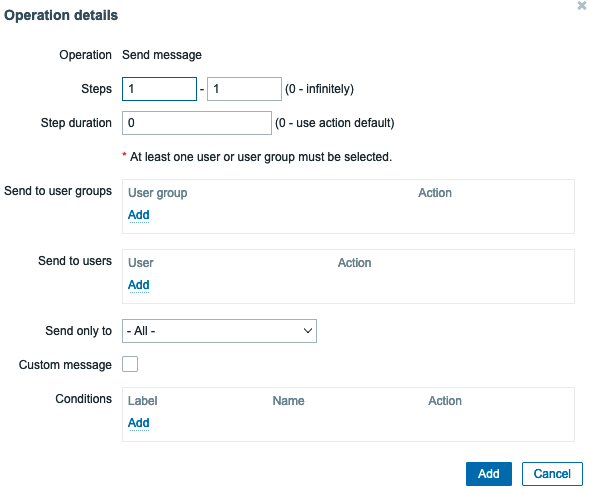This screenshot has height=495, width=591.
Task: Click the first Steps input field
Action: [x=159, y=89]
